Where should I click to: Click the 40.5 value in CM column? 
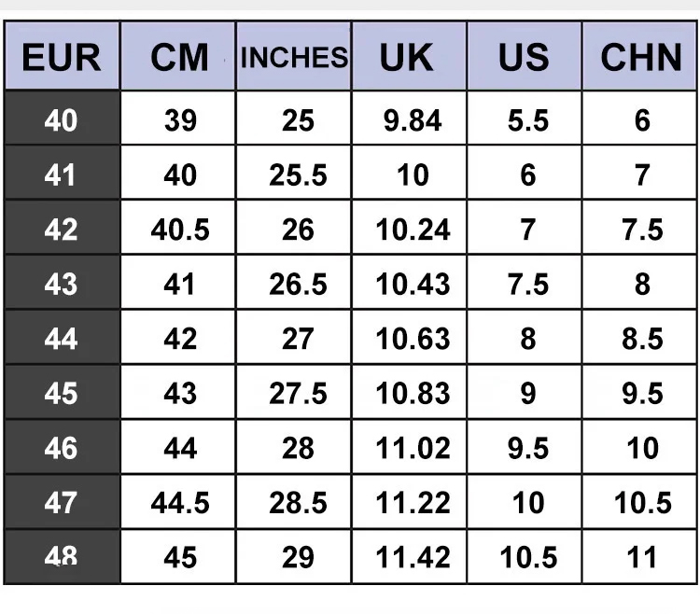tap(180, 230)
